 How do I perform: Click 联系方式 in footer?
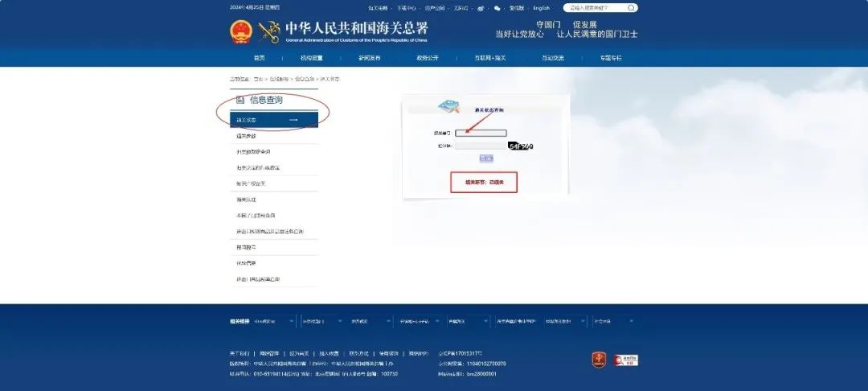tap(358, 353)
